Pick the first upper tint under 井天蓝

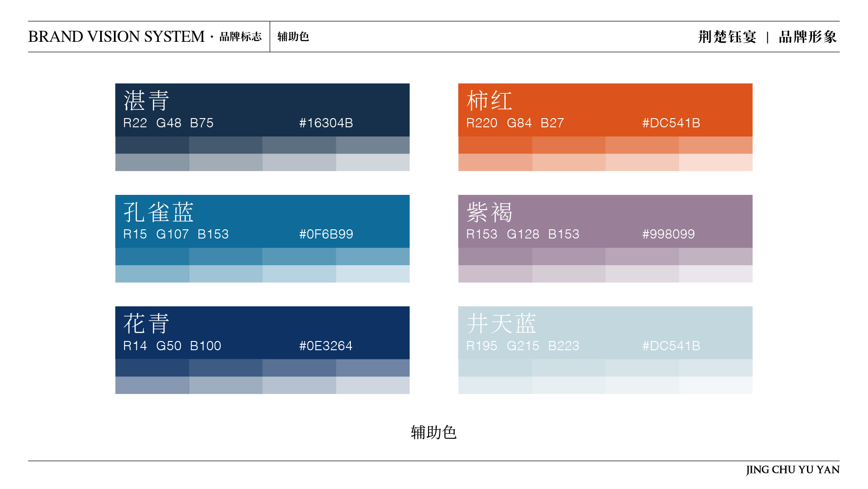point(495,368)
